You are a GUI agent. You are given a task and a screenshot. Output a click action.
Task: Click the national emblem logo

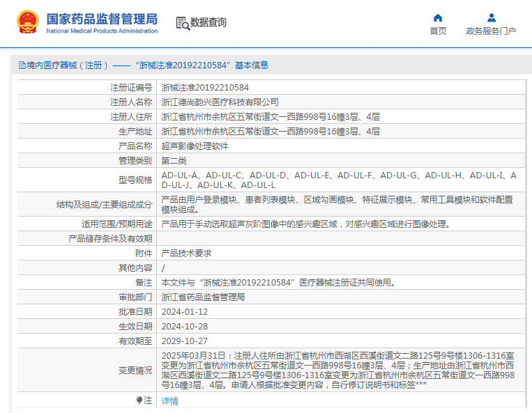(x=28, y=22)
